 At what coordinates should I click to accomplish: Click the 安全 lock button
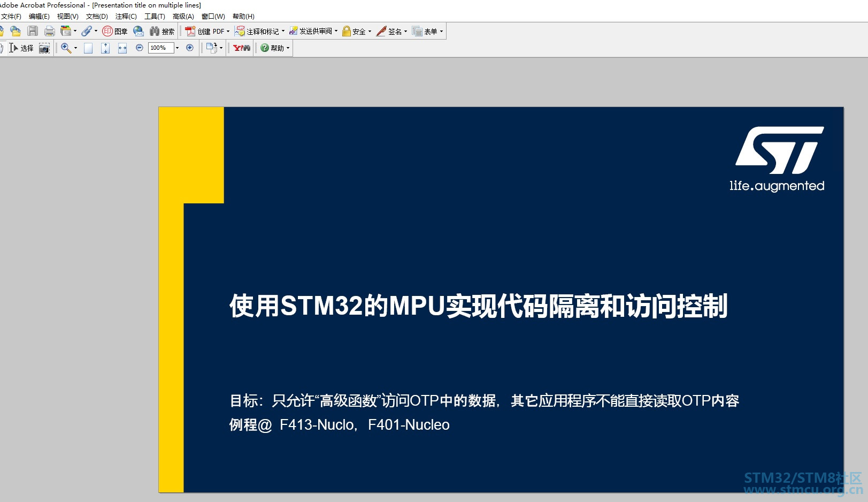tap(354, 32)
